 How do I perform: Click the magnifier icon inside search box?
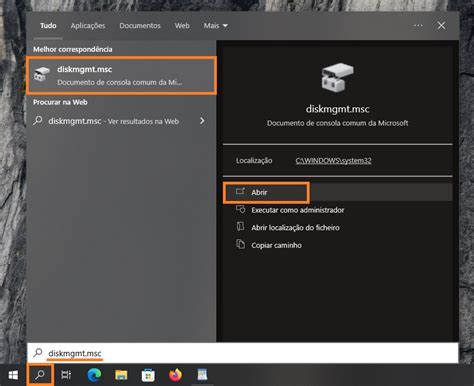pyautogui.click(x=38, y=353)
